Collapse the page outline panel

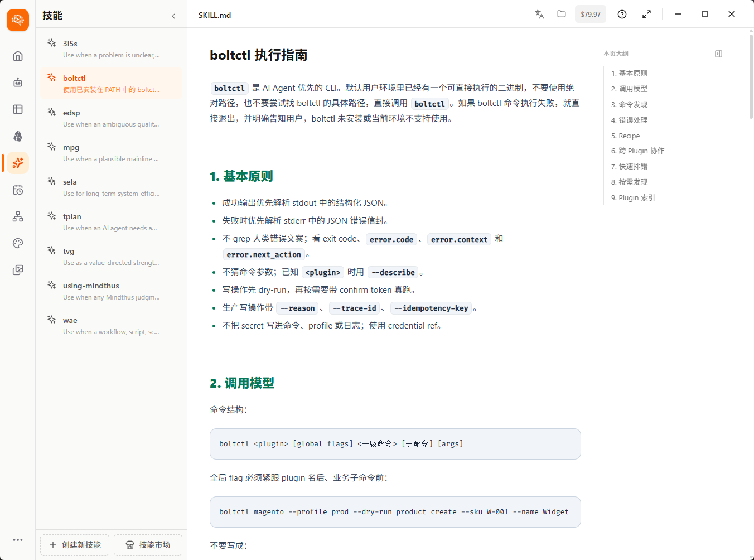[x=718, y=54]
